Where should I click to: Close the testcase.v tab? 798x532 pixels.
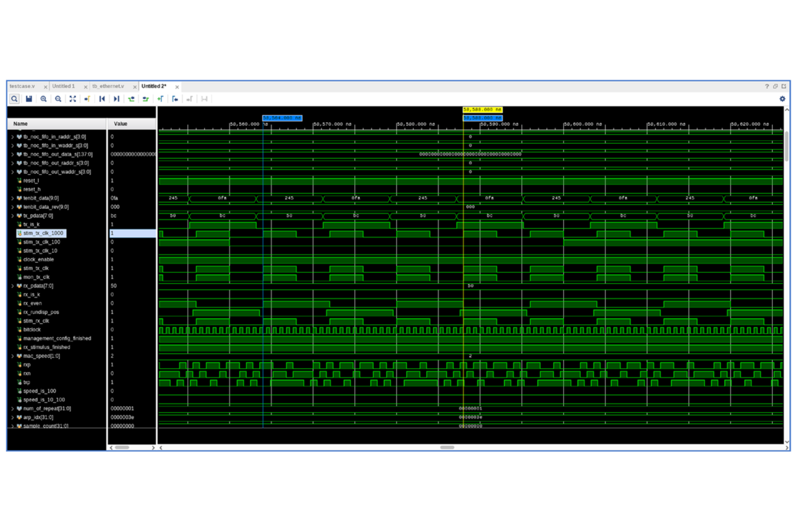[x=45, y=87]
